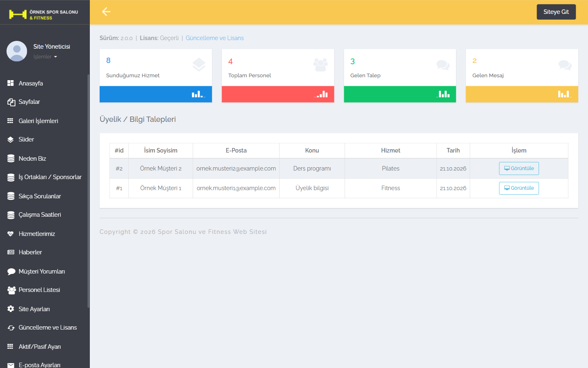The width and height of the screenshot is (588, 368).
Task: Click the back arrow icon in header
Action: coord(106,12)
